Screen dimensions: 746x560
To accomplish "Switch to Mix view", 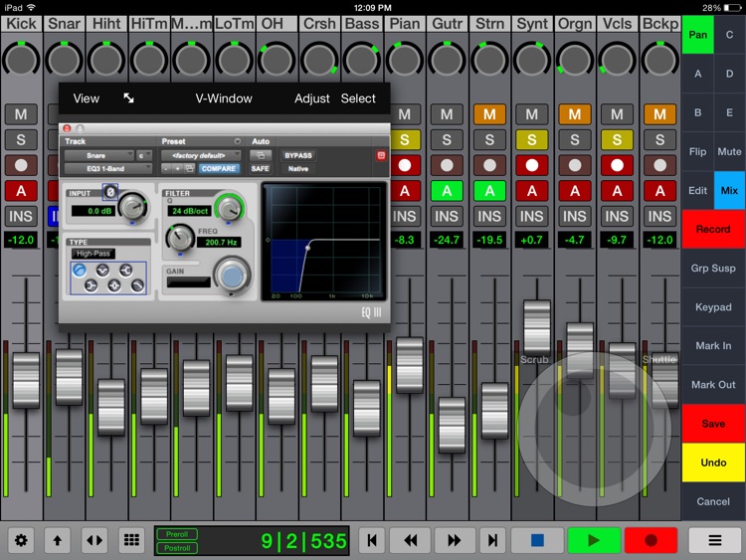I will coord(729,190).
